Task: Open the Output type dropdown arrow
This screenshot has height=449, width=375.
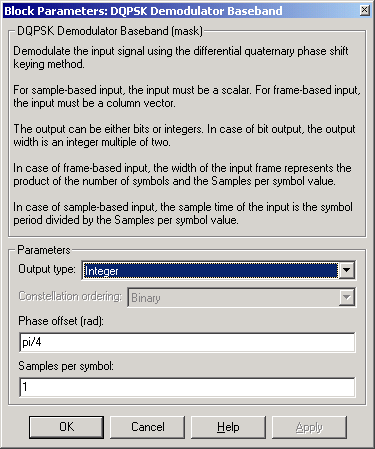Action: point(347,270)
